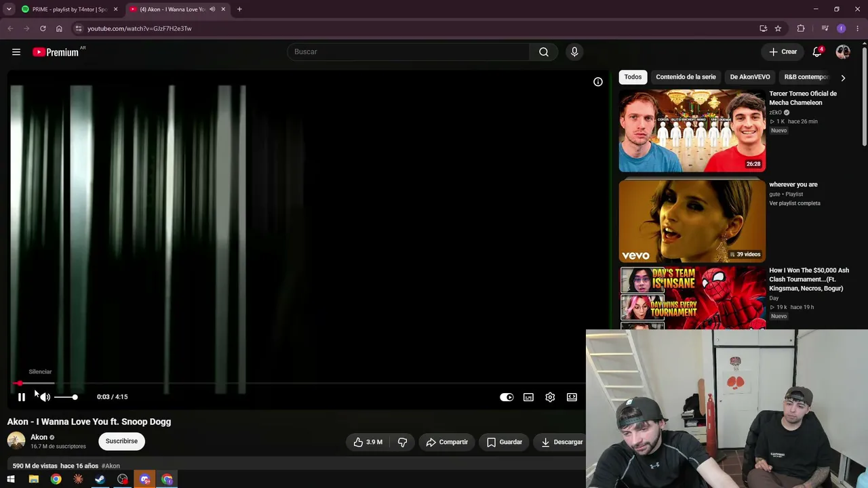Image resolution: width=868 pixels, height=488 pixels.
Task: Open Chrome's three-dot menu
Action: click(x=857, y=28)
